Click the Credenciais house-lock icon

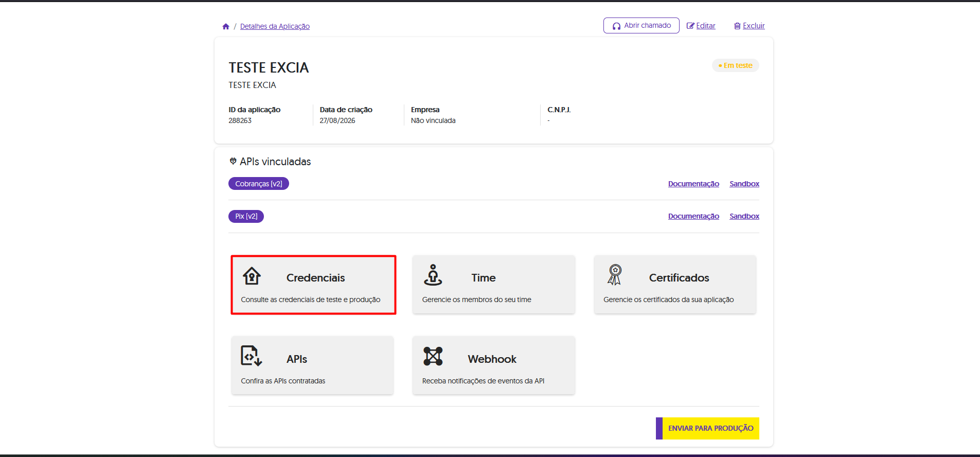tap(252, 276)
